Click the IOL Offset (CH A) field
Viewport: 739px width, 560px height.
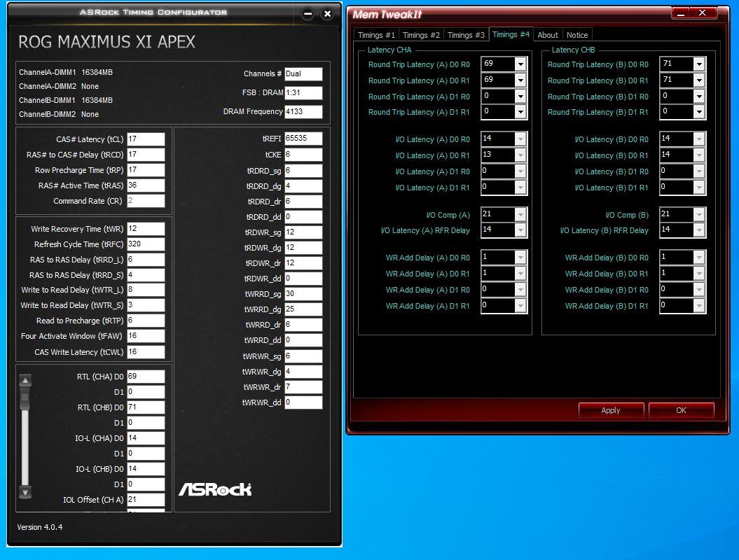146,500
